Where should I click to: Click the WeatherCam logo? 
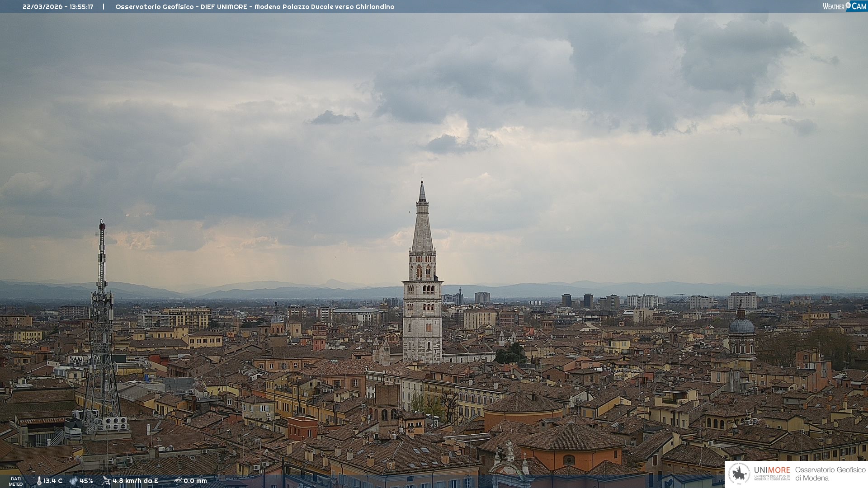[x=844, y=6]
